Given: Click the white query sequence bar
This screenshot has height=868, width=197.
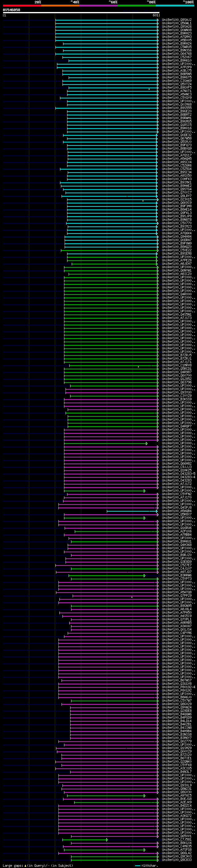Looking at the screenshot, I should tap(81, 12).
